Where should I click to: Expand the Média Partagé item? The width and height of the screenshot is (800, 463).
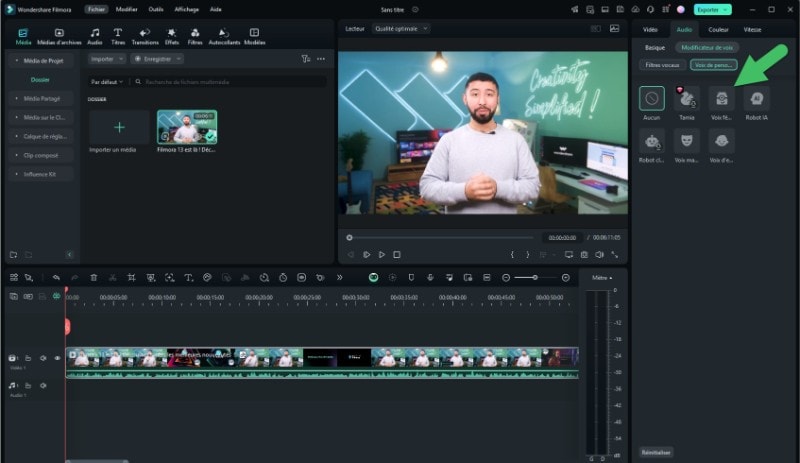coord(41,99)
